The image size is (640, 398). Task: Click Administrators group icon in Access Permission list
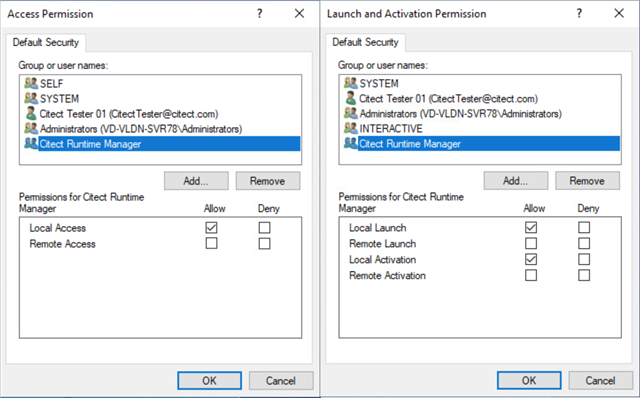tap(31, 129)
